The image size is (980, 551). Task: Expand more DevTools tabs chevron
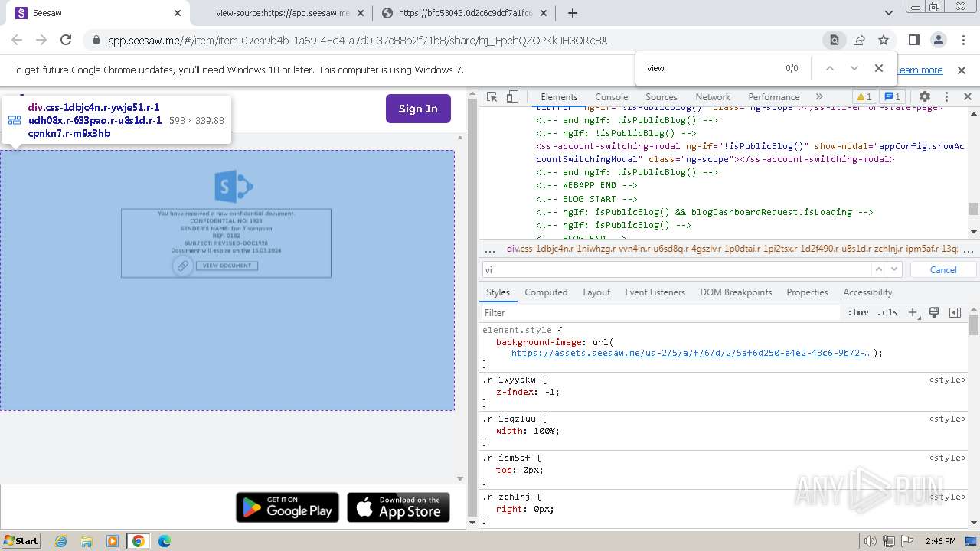tap(819, 97)
